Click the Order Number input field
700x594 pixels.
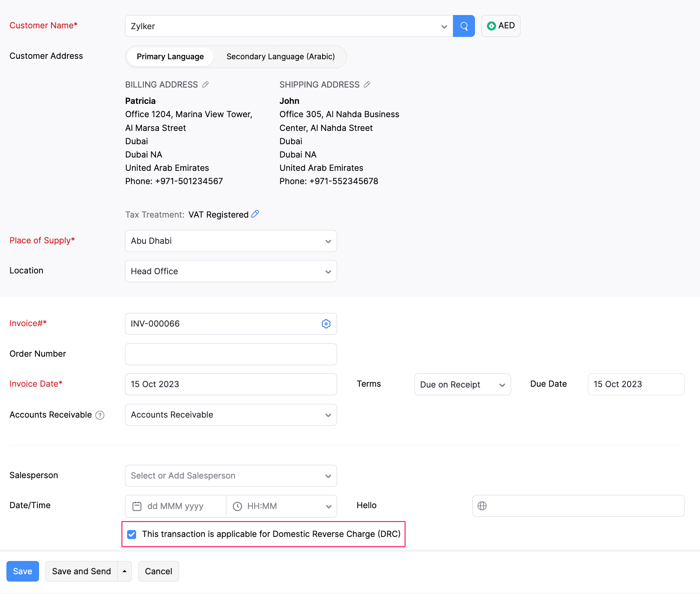click(231, 354)
